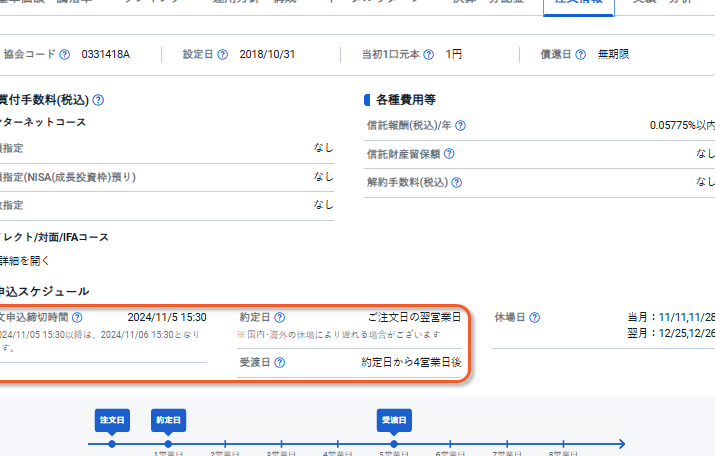Select the 受渡日 badge on the timeline
The image size is (715, 456).
[394, 420]
